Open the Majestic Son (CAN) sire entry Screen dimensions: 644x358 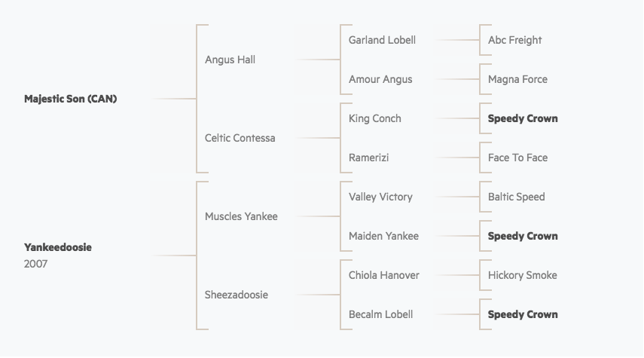point(70,99)
